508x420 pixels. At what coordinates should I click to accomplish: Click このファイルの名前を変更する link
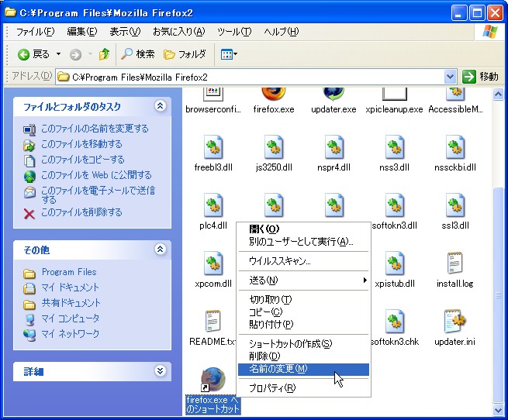point(95,129)
